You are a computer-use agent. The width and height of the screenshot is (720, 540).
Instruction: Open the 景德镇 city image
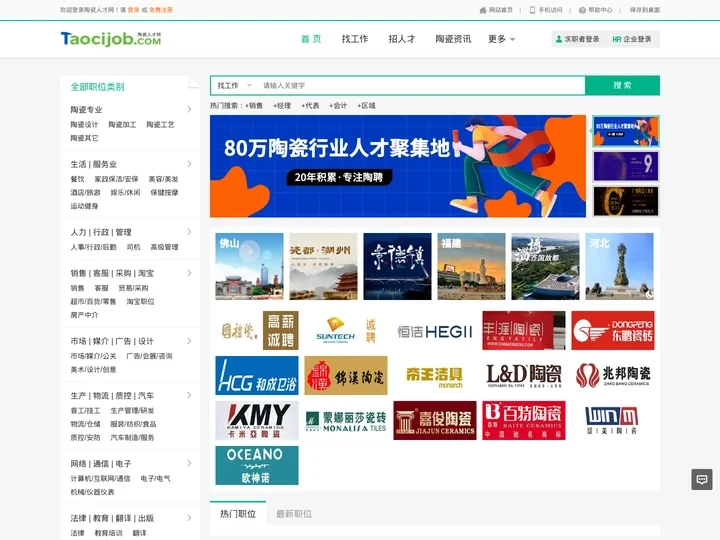[397, 266]
